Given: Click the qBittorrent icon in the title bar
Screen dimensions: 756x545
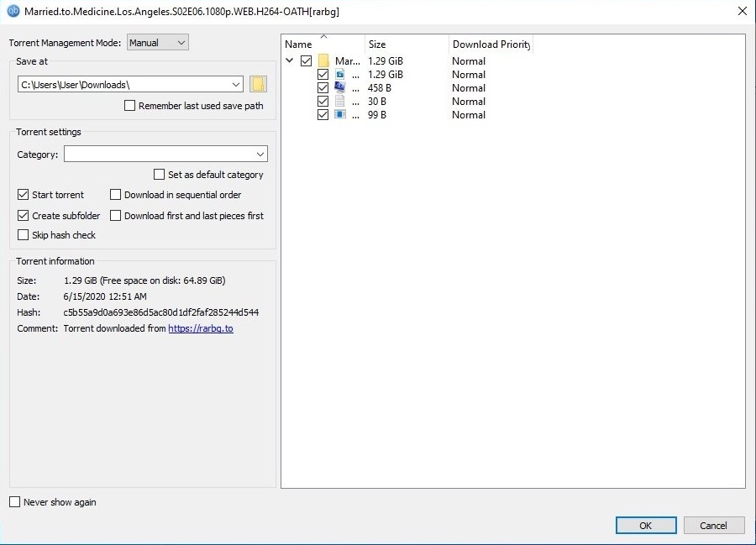Looking at the screenshot, I should [x=13, y=12].
